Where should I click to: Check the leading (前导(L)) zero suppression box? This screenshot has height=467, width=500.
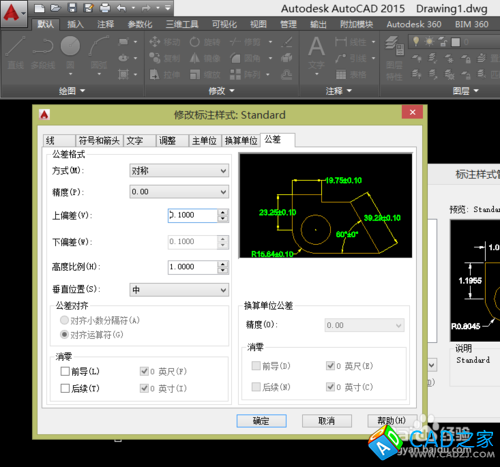tap(65, 371)
